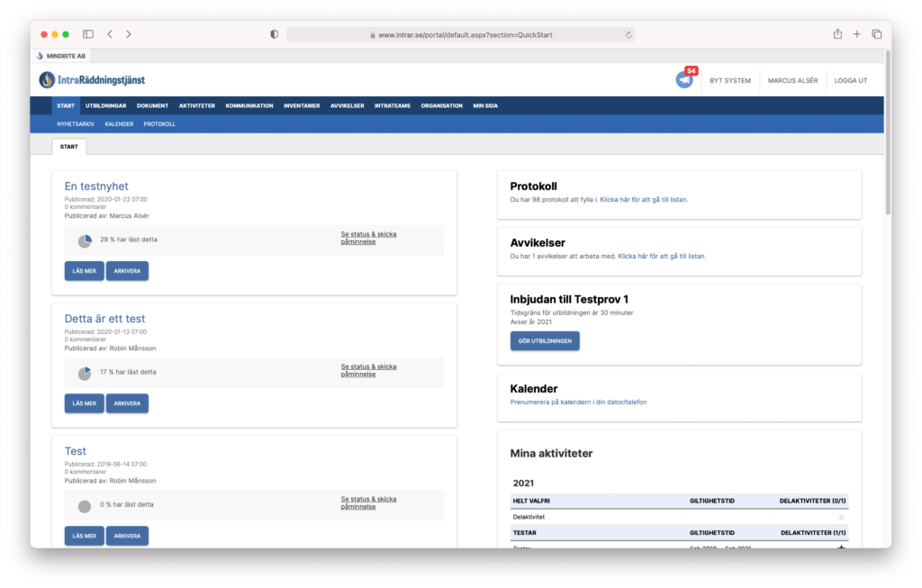This screenshot has width=922, height=588.
Task: Click Logga ut in the header
Action: [850, 80]
